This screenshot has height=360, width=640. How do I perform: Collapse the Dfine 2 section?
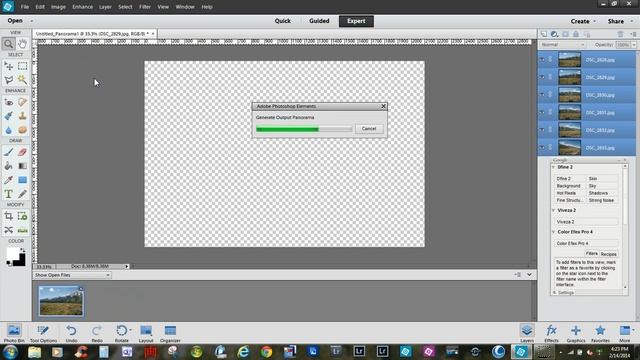(554, 167)
